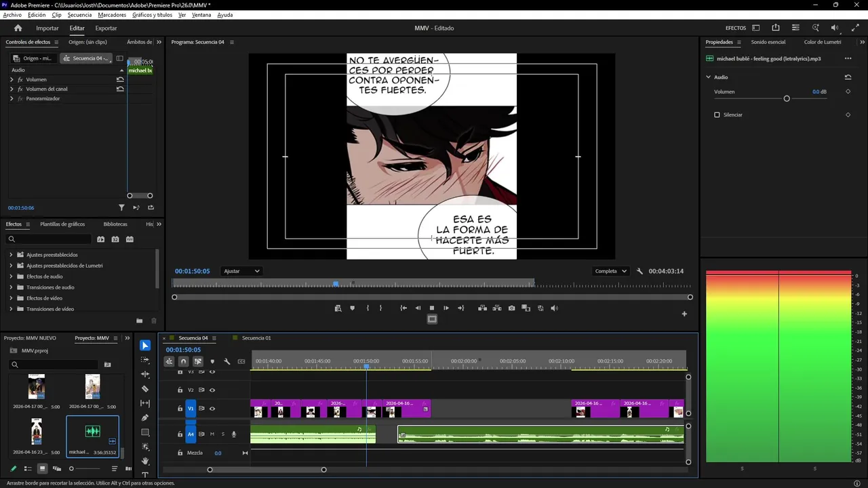Solo track A4 with the S button

coord(222,434)
